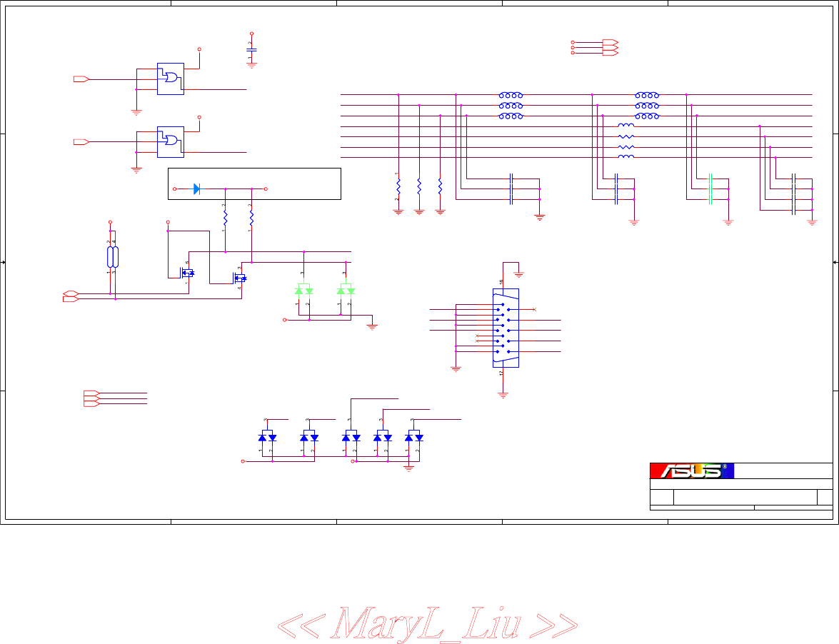839x644 pixels.
Task: Click the left green dual-diode symbol
Action: coord(304,289)
